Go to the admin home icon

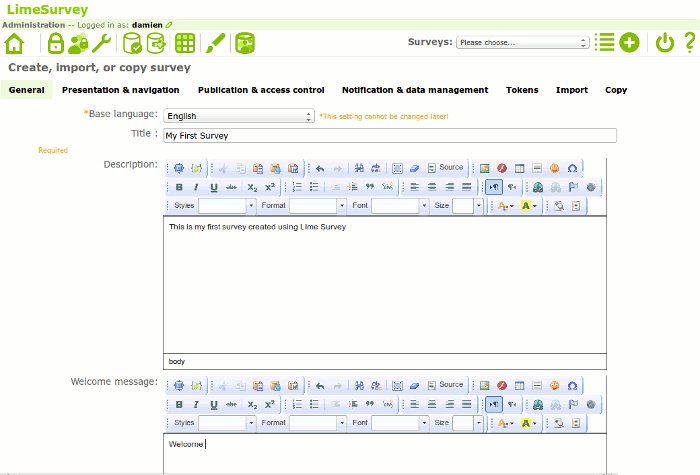pyautogui.click(x=15, y=43)
